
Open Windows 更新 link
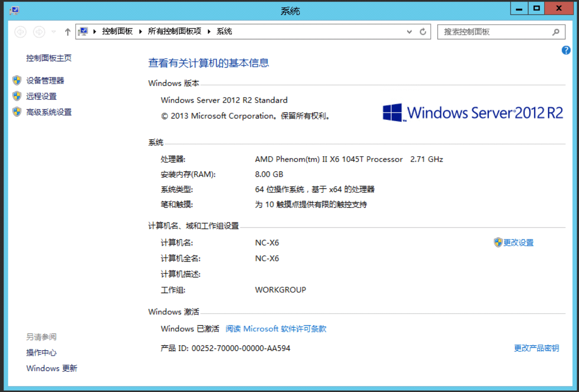point(52,368)
